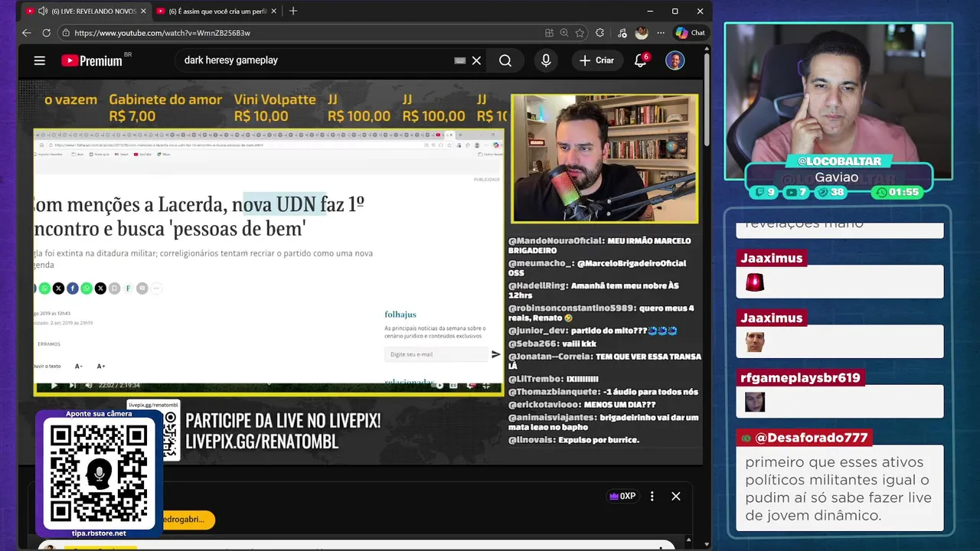
Task: Open a new browser tab
Action: pos(293,11)
